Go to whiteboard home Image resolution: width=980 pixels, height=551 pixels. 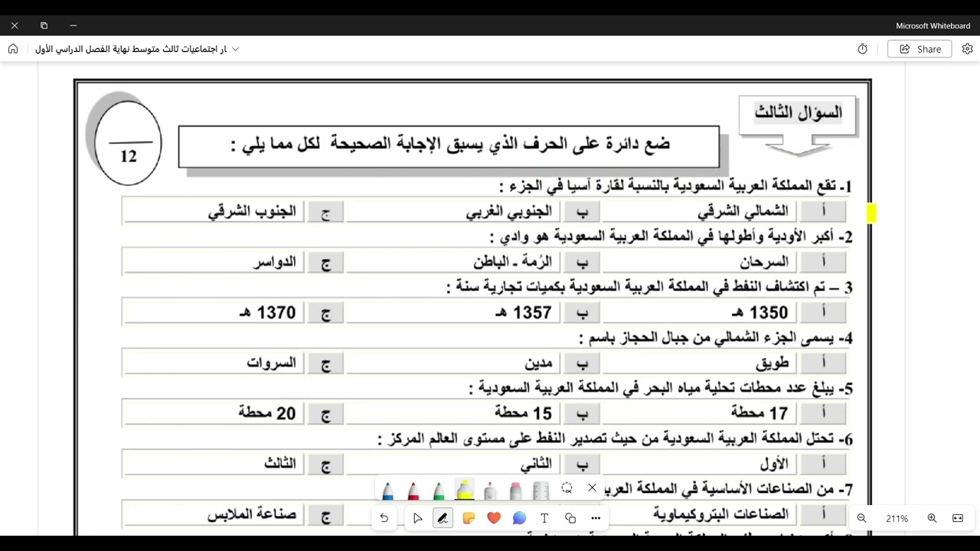coord(13,49)
